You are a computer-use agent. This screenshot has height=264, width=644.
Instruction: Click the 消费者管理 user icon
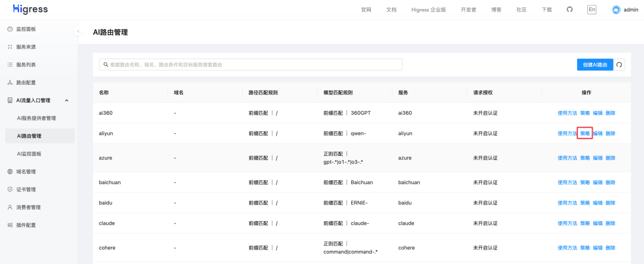(x=10, y=207)
